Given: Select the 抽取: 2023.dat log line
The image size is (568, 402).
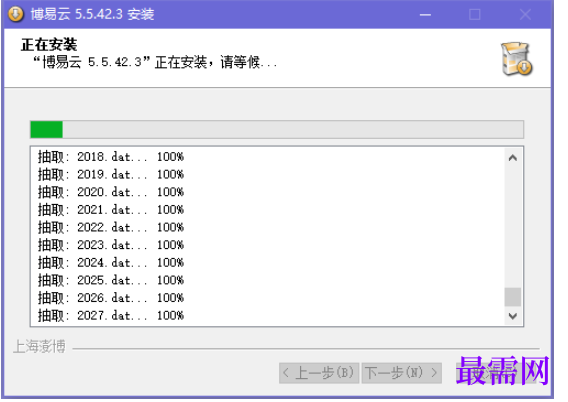Looking at the screenshot, I should pos(111,245).
